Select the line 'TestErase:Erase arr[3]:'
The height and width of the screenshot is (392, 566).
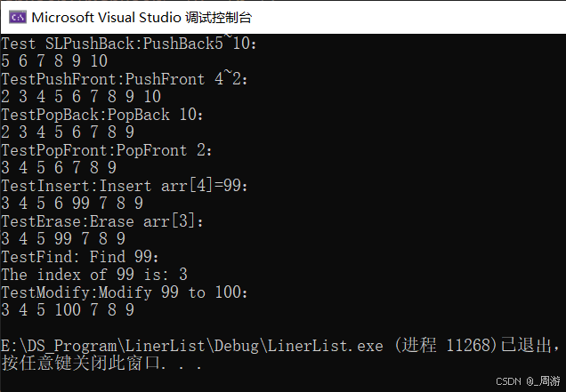(x=101, y=221)
